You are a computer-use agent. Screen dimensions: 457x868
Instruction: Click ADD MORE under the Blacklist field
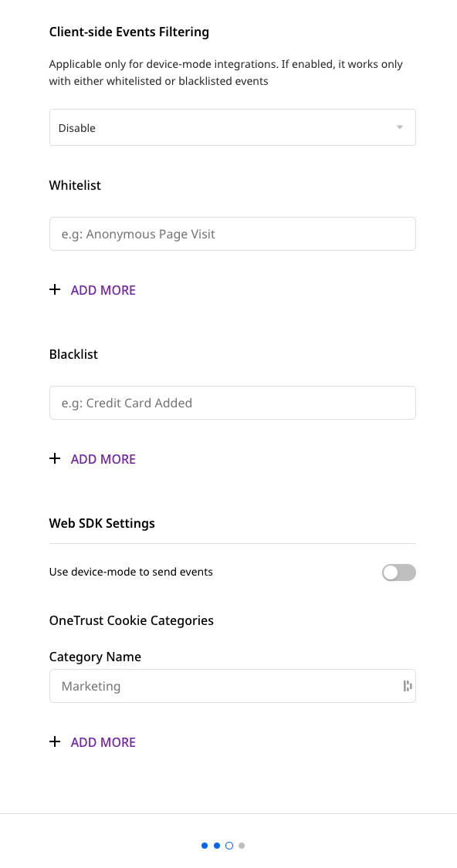point(103,458)
